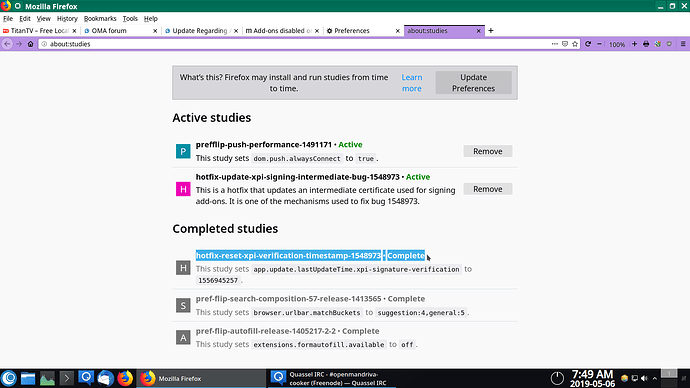Open the clock showing 7:49 AM

(592, 379)
